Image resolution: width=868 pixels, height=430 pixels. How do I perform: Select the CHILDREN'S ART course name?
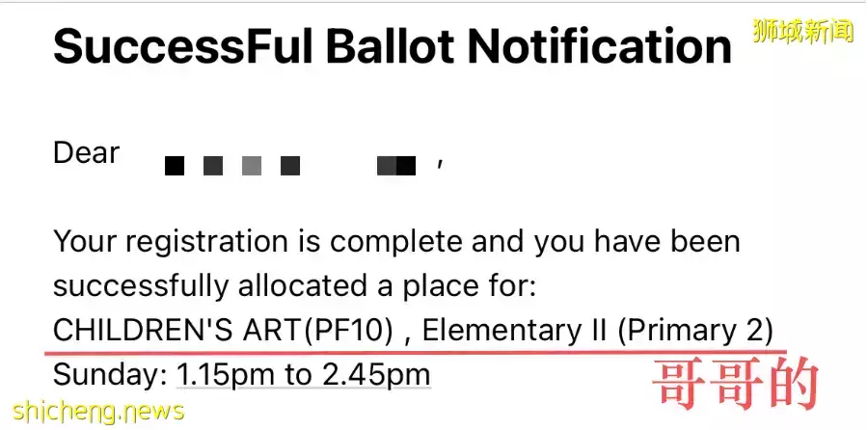point(176,331)
